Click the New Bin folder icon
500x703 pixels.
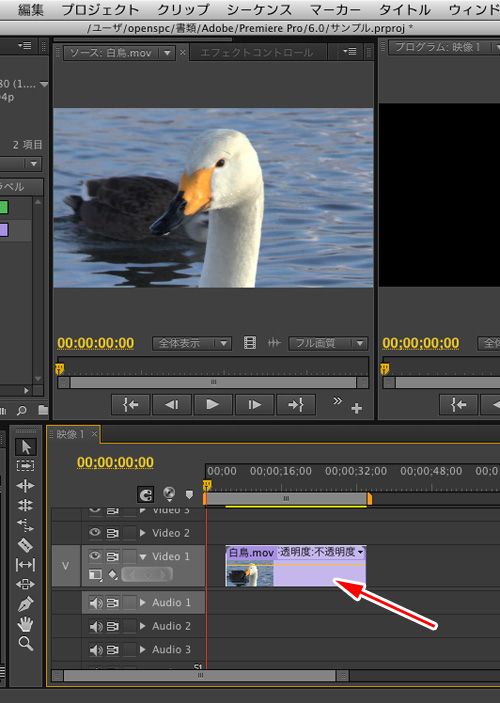[x=43, y=410]
